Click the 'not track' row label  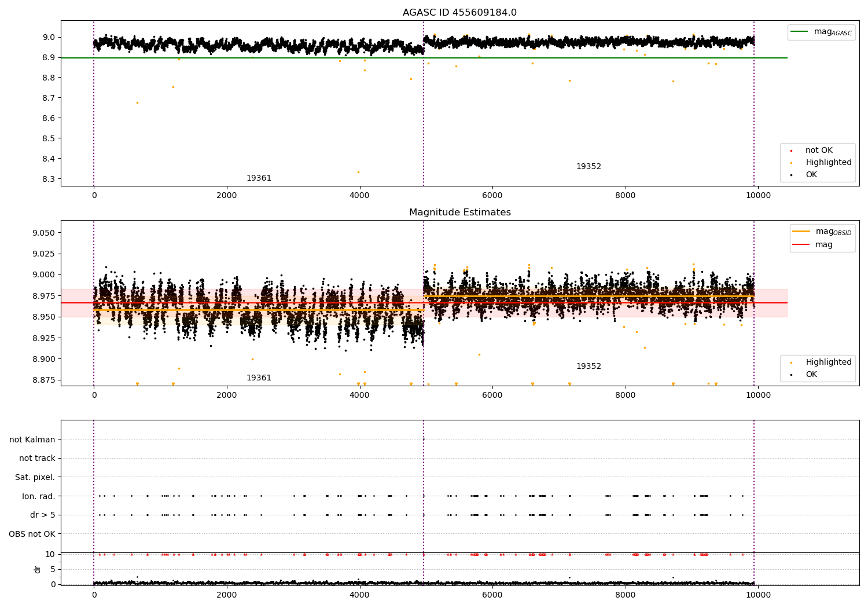(x=37, y=459)
